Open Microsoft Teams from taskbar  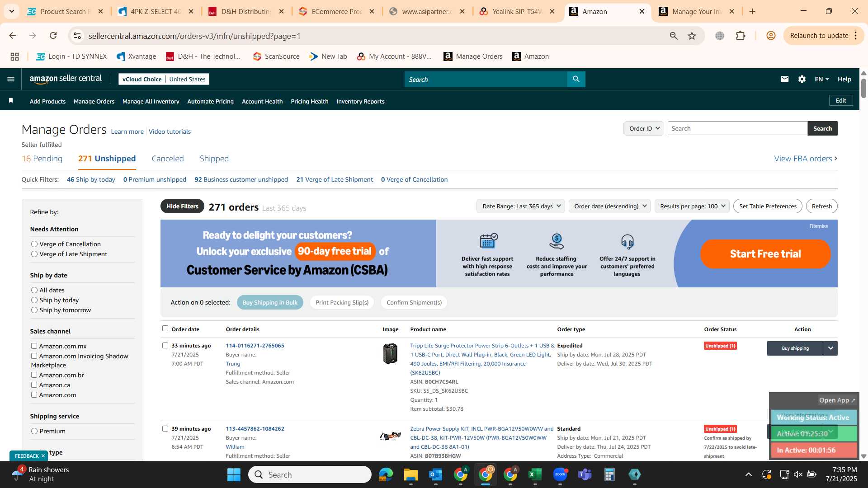point(585,474)
